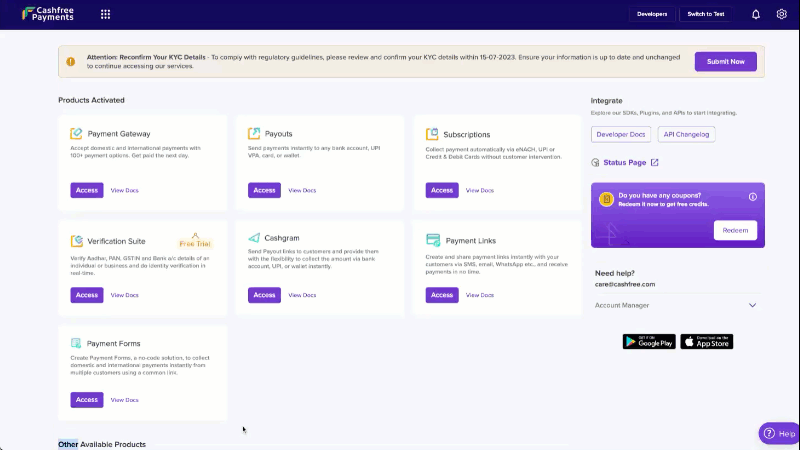Open the Status Page link
Image resolution: width=800 pixels, height=450 pixels.
pos(624,163)
